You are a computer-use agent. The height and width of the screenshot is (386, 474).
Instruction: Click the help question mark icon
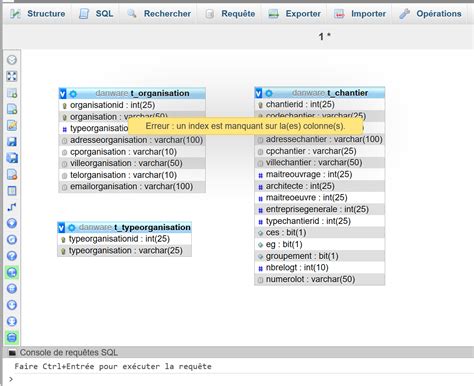[12, 256]
